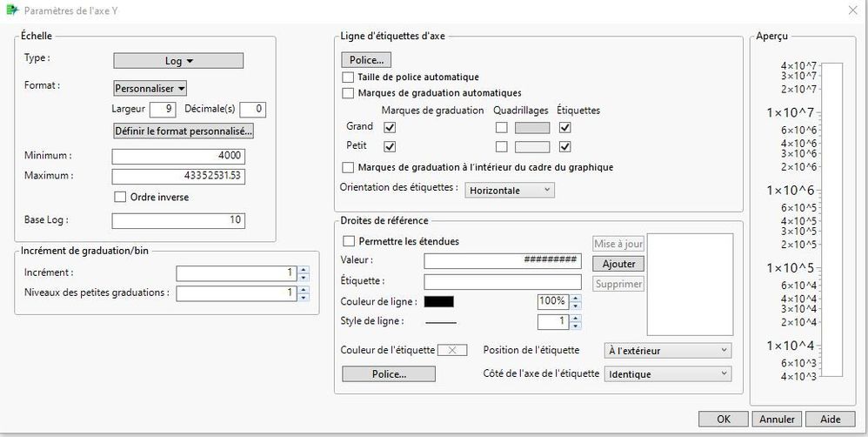
Task: Click the 1×10^4 preview label
Action: point(790,346)
